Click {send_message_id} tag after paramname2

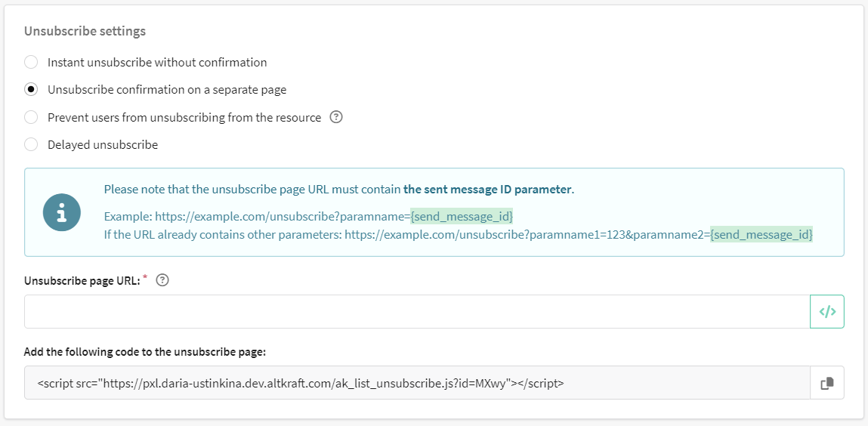pyautogui.click(x=761, y=235)
